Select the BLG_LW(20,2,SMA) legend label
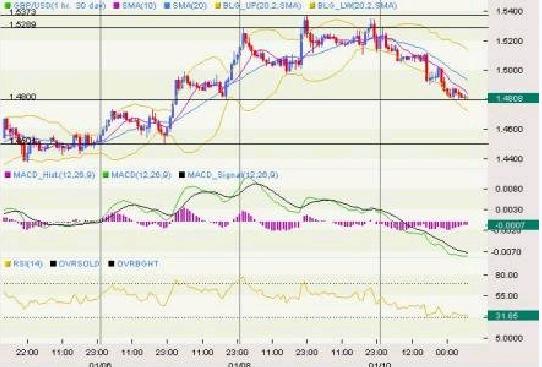 [x=357, y=6]
